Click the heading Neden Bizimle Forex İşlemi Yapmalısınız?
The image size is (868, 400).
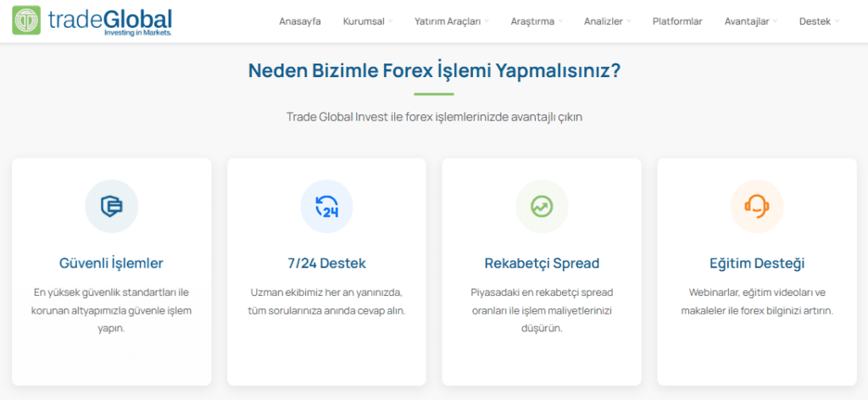point(434,71)
